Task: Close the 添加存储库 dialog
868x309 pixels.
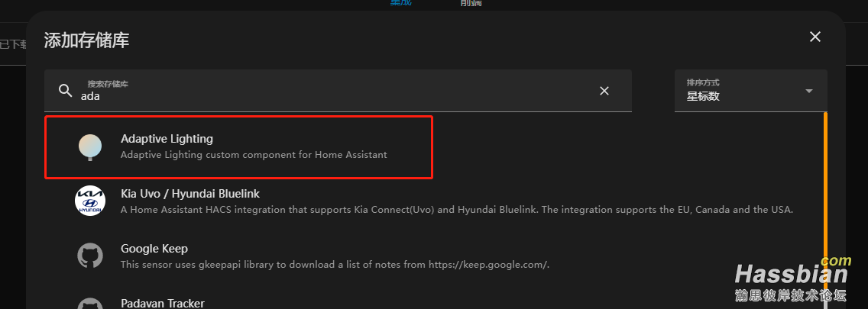Action: (x=815, y=37)
